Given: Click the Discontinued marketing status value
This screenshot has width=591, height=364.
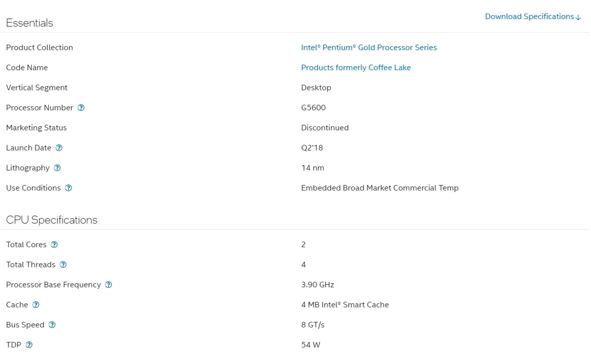Looking at the screenshot, I should tap(324, 128).
